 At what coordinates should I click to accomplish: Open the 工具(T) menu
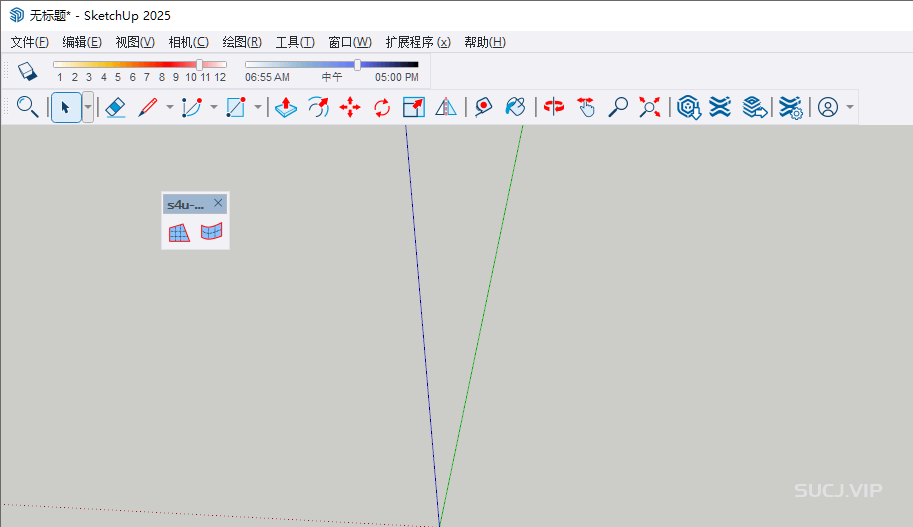click(x=295, y=42)
